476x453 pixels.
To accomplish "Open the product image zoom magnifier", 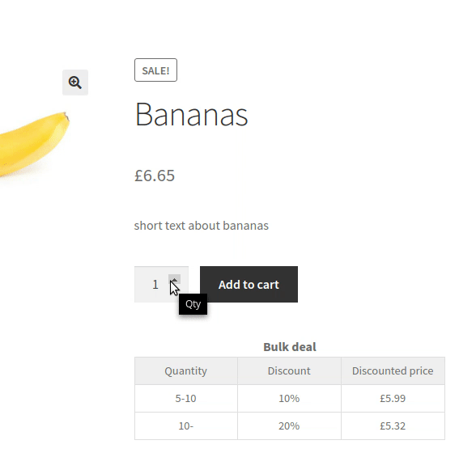I will click(x=75, y=83).
